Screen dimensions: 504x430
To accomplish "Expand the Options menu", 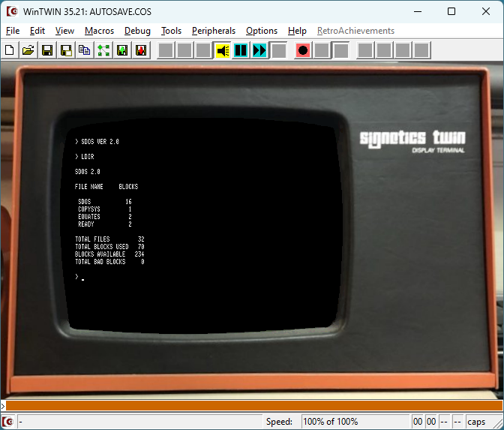I will point(262,31).
